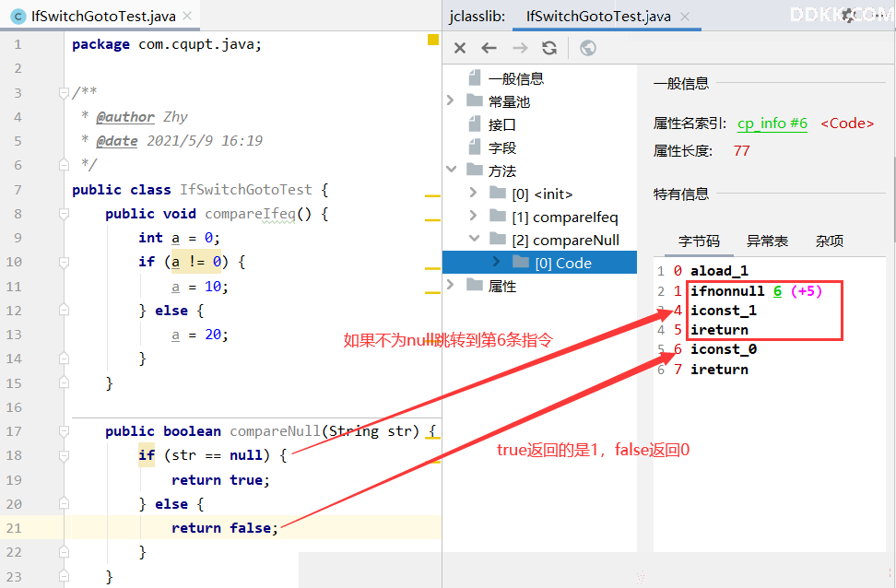Image resolution: width=896 pixels, height=588 pixels.
Task: Expand the 常量池 node chevron
Action: pos(450,100)
